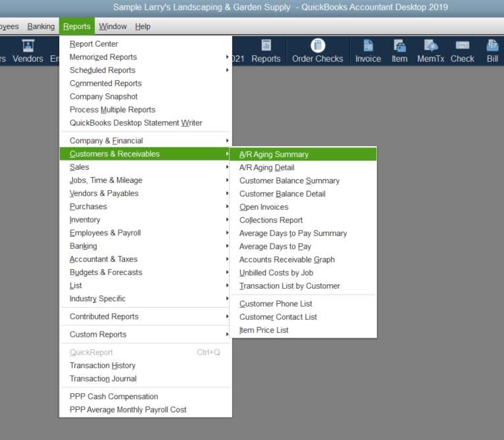Open the Bill toolbar icon
This screenshot has height=440, width=504.
[492, 51]
